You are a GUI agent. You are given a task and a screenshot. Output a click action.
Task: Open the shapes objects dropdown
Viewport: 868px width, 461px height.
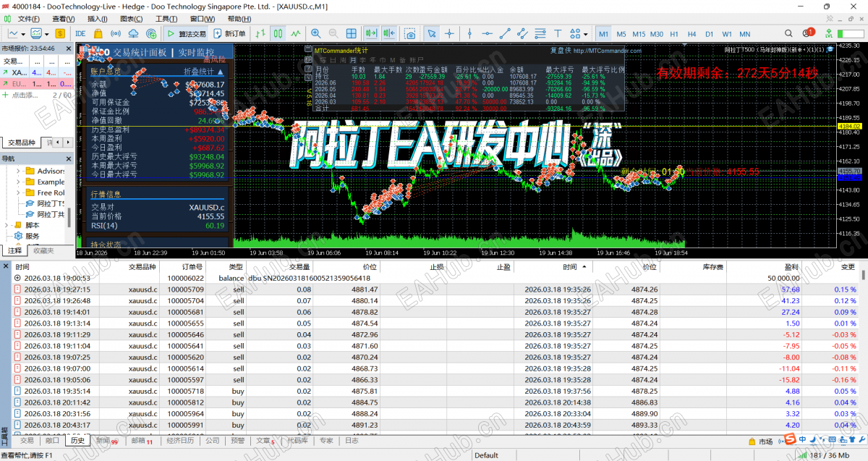[579, 33]
